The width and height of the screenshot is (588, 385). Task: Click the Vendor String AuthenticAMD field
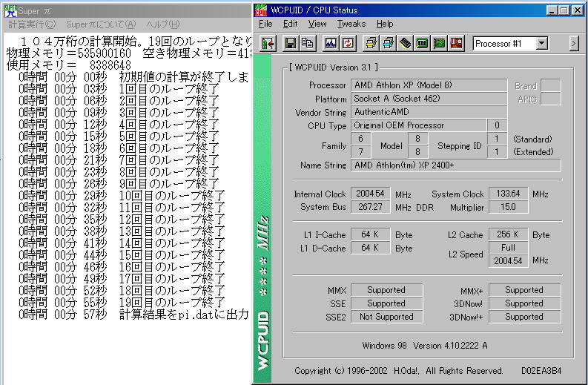429,112
